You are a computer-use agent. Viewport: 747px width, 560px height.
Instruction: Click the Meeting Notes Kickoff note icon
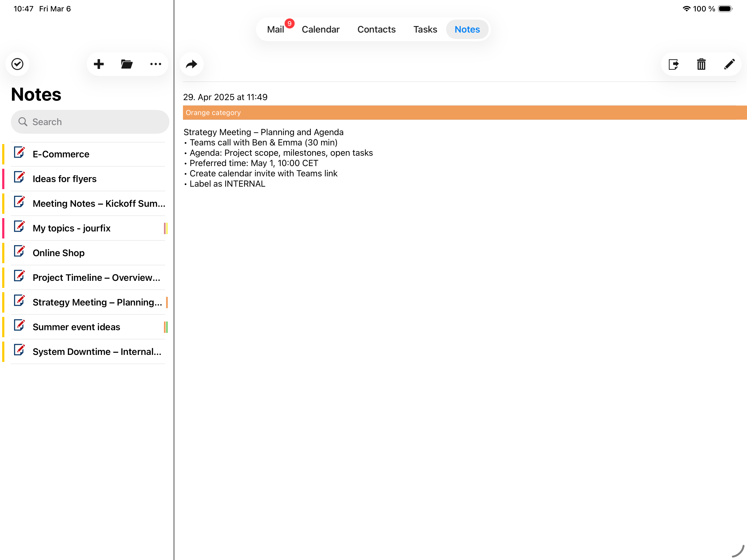(x=20, y=202)
